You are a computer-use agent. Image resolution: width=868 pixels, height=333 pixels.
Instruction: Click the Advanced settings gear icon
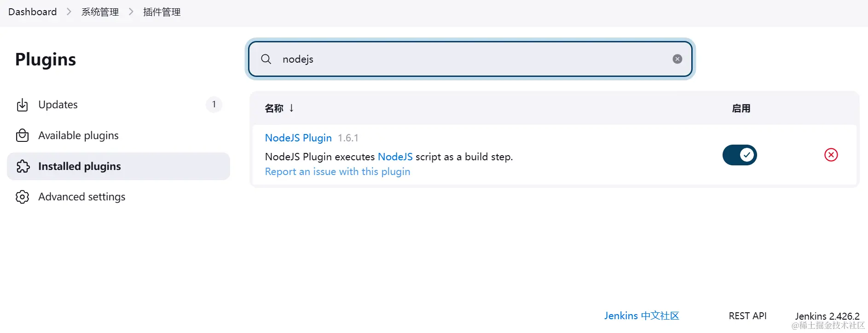click(x=22, y=197)
